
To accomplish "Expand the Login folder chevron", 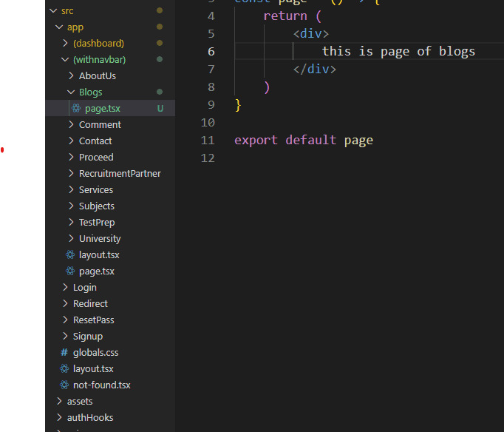I will click(x=65, y=287).
